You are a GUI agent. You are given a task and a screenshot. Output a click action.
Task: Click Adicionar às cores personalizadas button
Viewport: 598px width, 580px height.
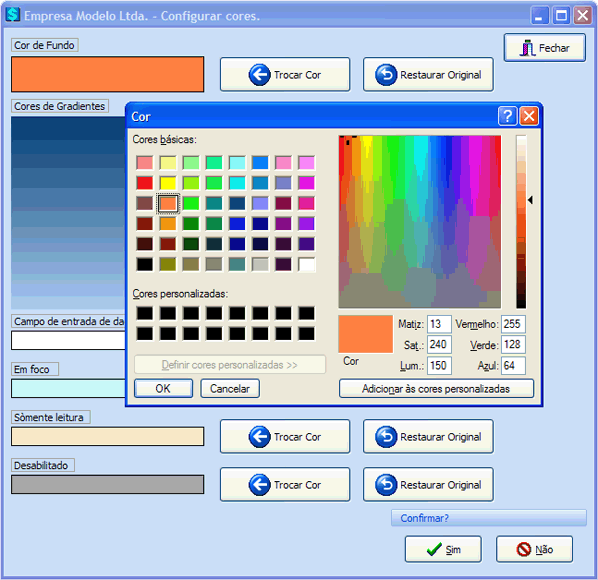click(436, 389)
